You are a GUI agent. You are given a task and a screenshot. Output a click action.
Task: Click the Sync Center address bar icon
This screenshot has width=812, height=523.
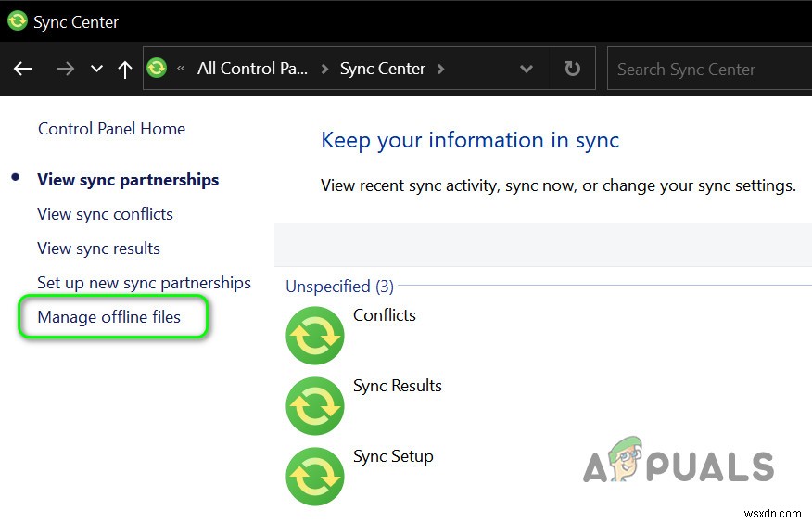pyautogui.click(x=157, y=68)
